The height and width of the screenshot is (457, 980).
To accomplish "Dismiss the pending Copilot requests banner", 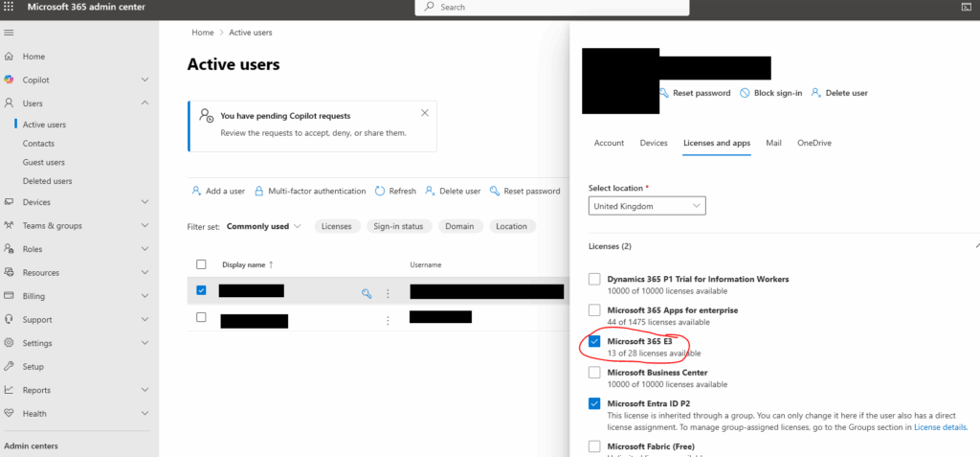I will [x=425, y=113].
